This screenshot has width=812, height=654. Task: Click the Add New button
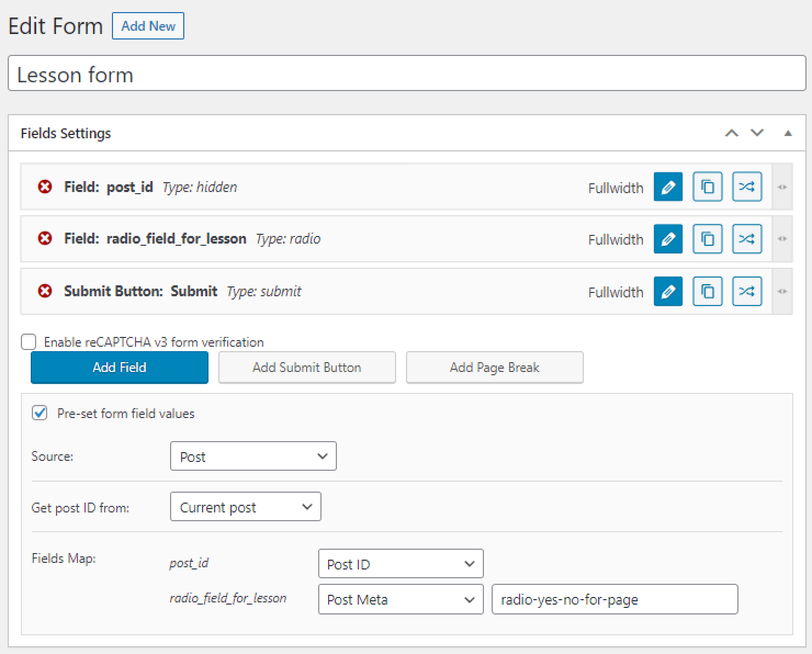tap(148, 26)
